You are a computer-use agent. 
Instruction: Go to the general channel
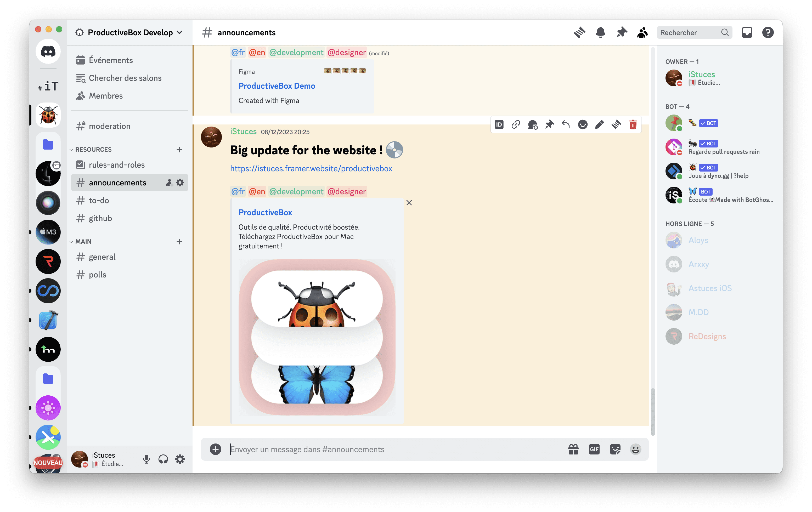coord(129,257)
